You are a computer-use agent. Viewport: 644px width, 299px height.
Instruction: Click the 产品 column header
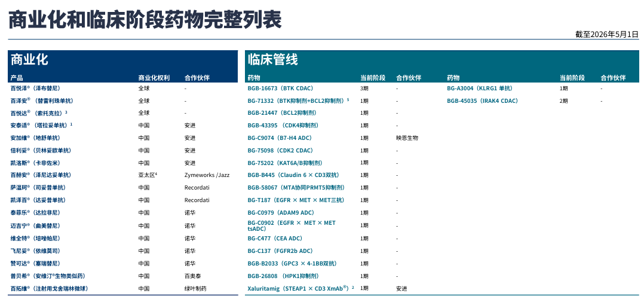(x=17, y=78)
